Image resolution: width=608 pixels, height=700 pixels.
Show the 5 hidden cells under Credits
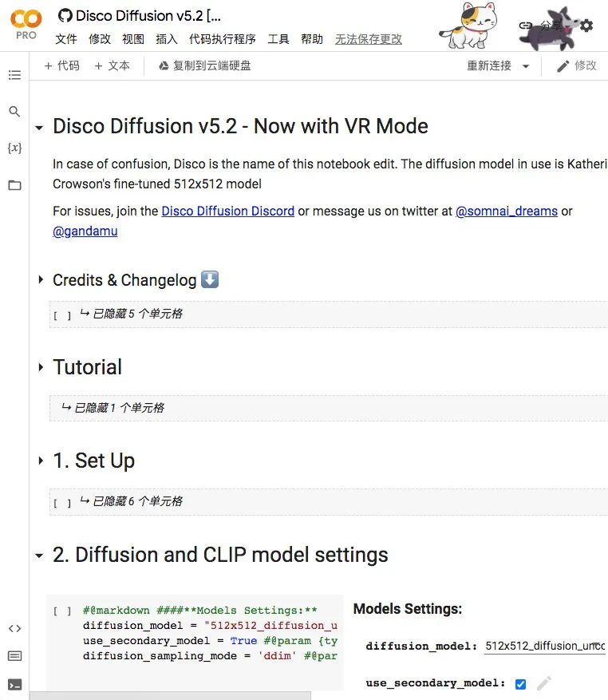tap(131, 314)
